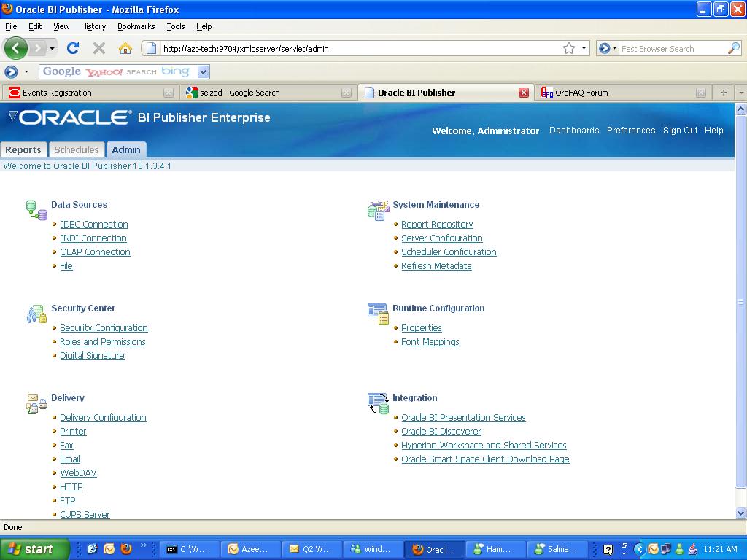The width and height of the screenshot is (747, 560).
Task: Close the Oracle BI Publisher tab
Action: [x=523, y=93]
